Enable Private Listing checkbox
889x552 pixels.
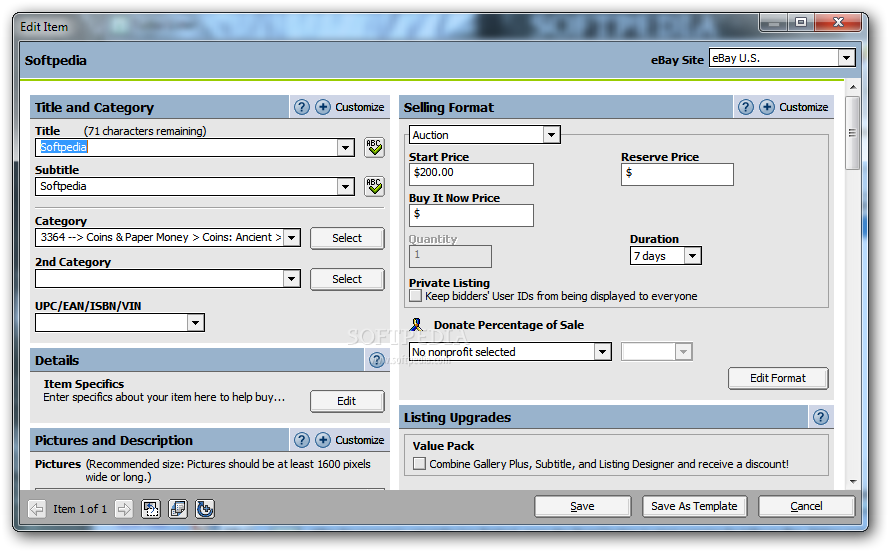pos(416,296)
